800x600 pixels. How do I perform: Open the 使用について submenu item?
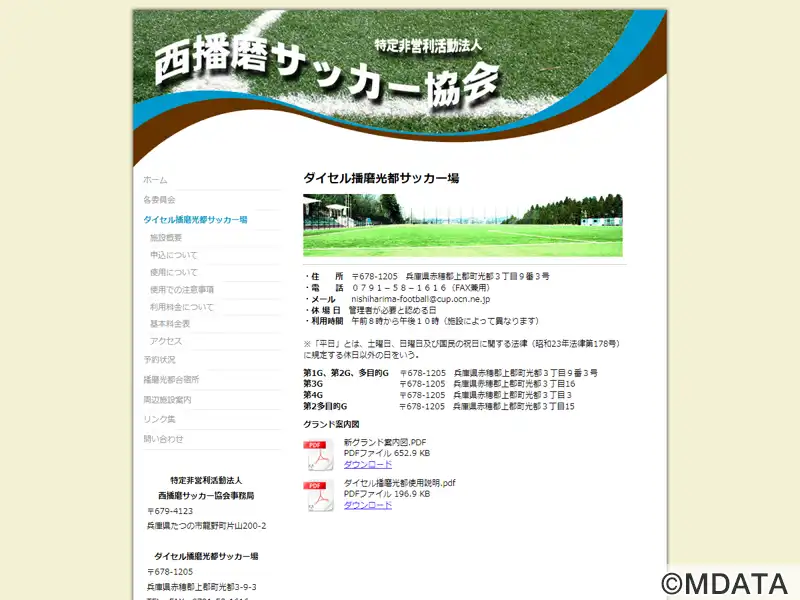click(x=173, y=272)
